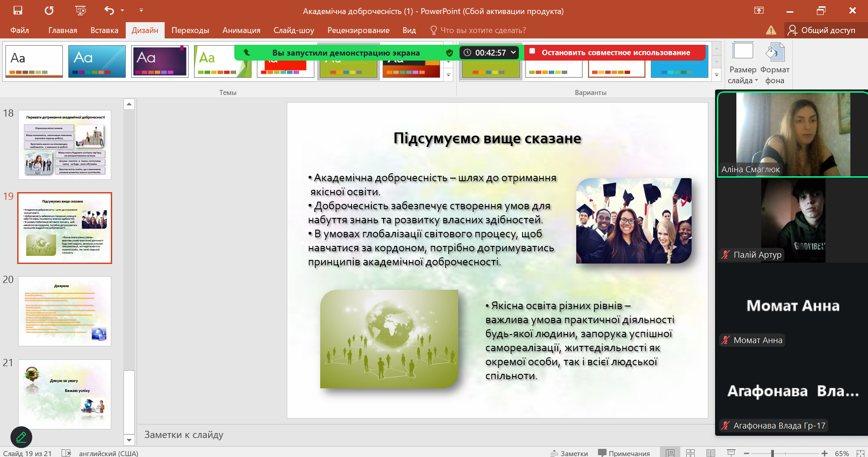Viewport: 868px width, 457px height.
Task: Click the Share access button
Action: (821, 30)
